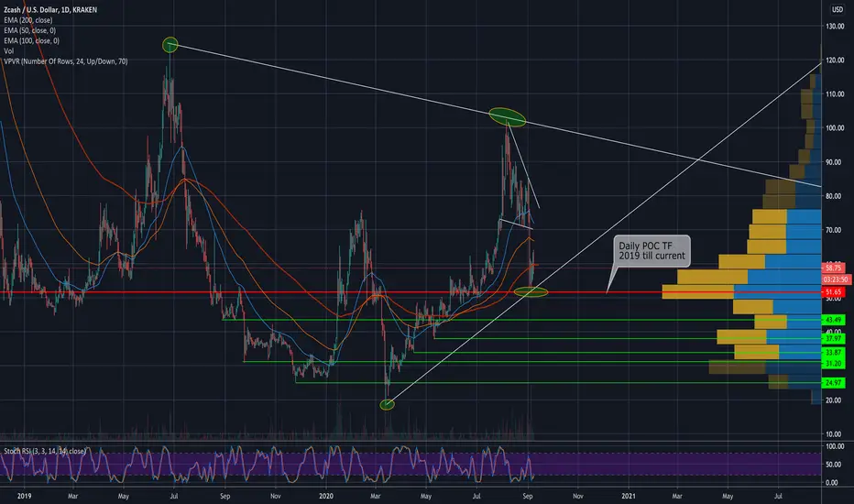854x504 pixels.
Task: Click the 2021 label on time axis
Action: tap(628, 497)
